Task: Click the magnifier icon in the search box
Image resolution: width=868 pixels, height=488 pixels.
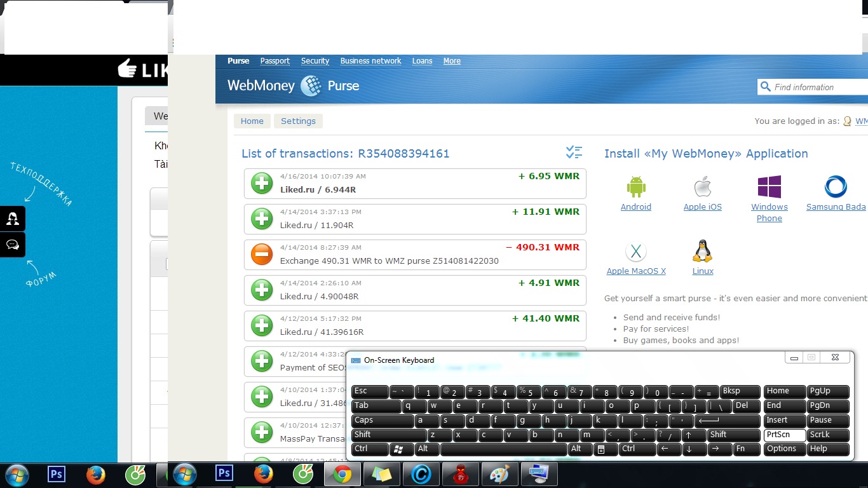Action: pyautogui.click(x=765, y=86)
